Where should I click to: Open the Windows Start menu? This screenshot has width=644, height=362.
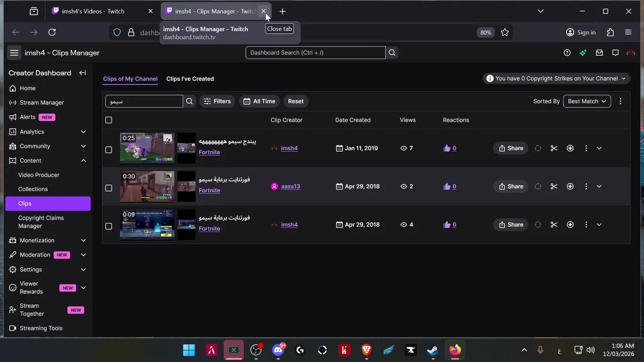[189, 350]
